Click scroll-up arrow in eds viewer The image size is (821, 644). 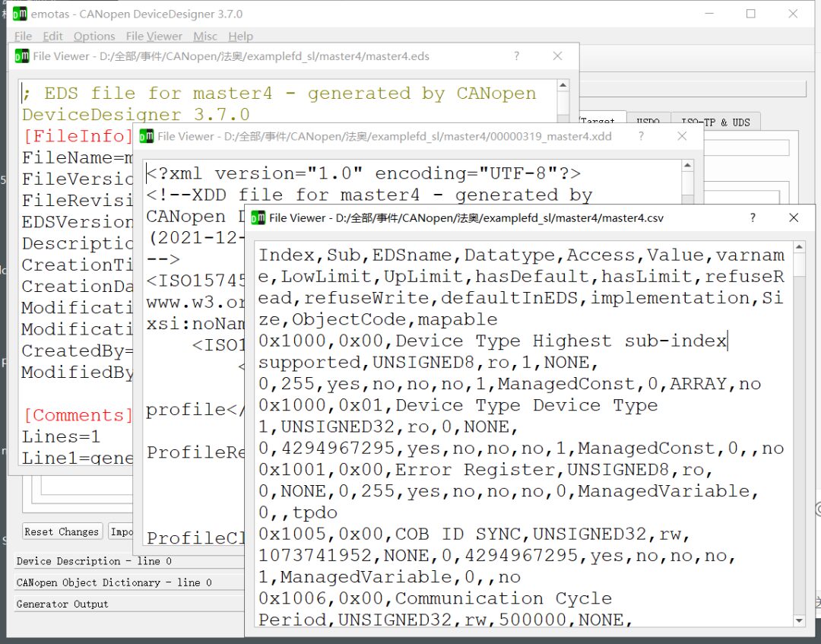tap(563, 85)
